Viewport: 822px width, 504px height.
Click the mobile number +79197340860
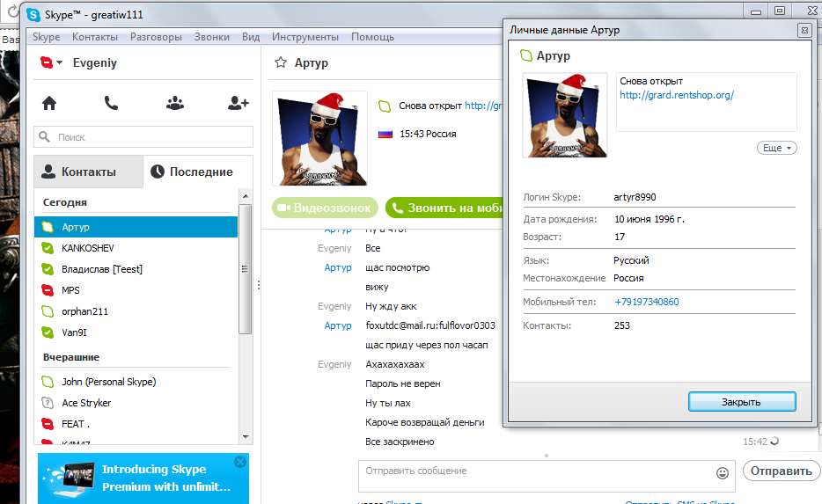(x=646, y=302)
